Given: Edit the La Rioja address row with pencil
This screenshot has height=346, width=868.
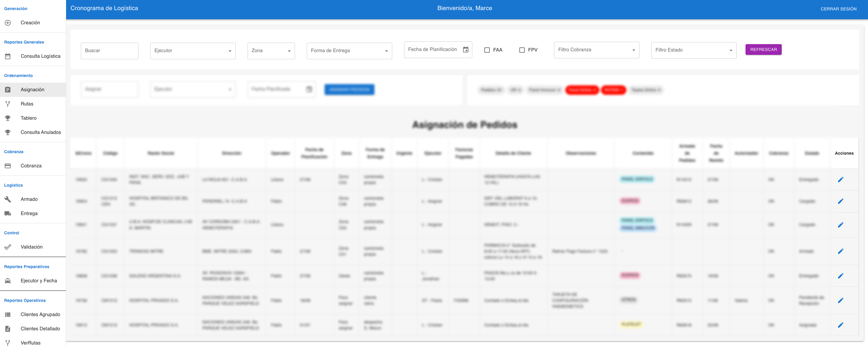Looking at the screenshot, I should pyautogui.click(x=840, y=180).
